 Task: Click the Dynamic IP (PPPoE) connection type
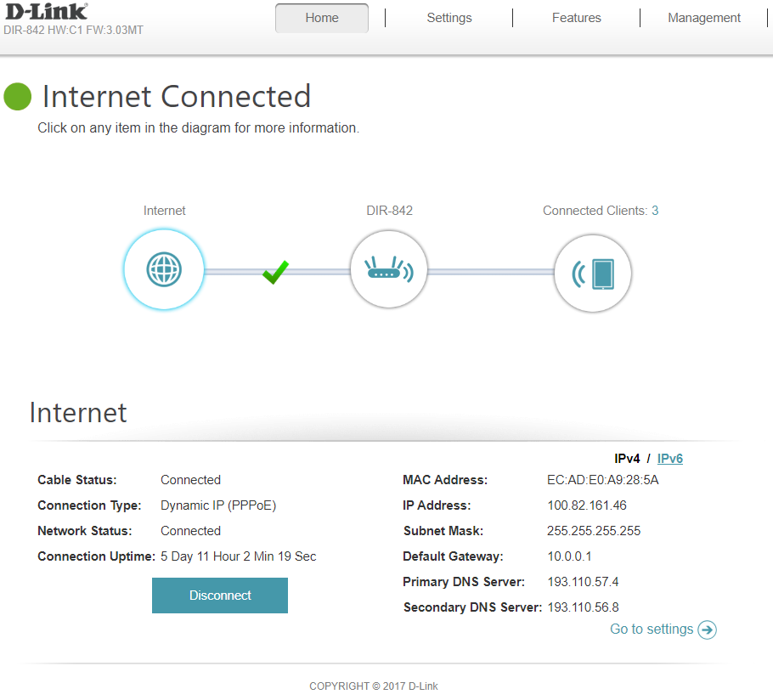coord(218,505)
